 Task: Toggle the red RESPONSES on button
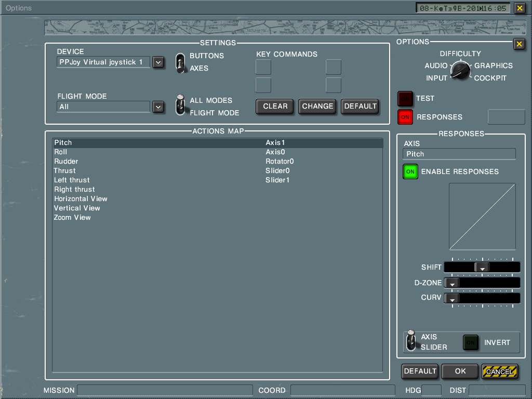tap(405, 117)
